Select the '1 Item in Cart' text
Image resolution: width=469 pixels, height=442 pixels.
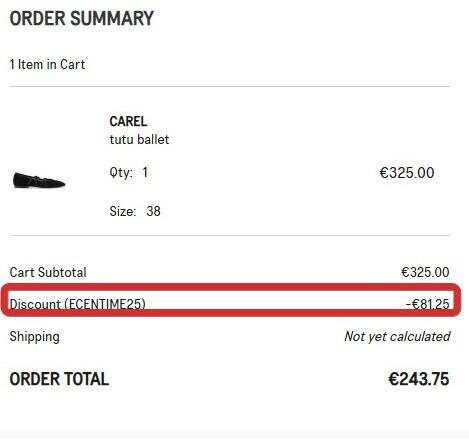(x=47, y=64)
